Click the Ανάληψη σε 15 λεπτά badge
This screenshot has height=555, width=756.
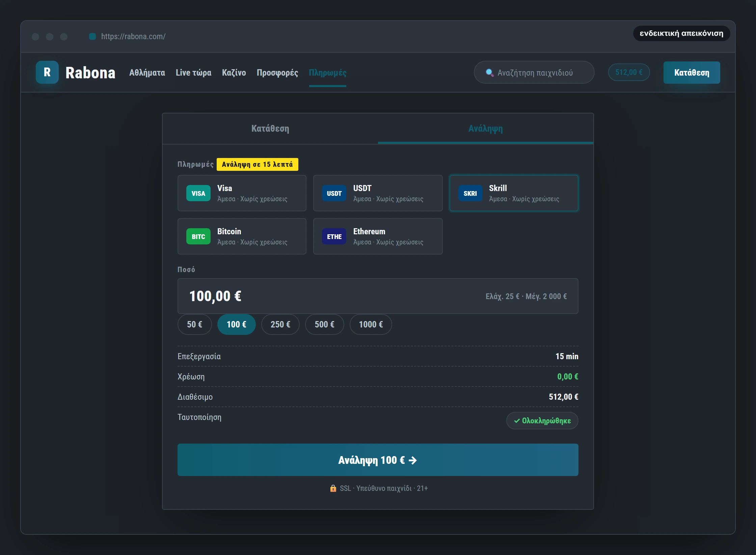click(x=258, y=164)
